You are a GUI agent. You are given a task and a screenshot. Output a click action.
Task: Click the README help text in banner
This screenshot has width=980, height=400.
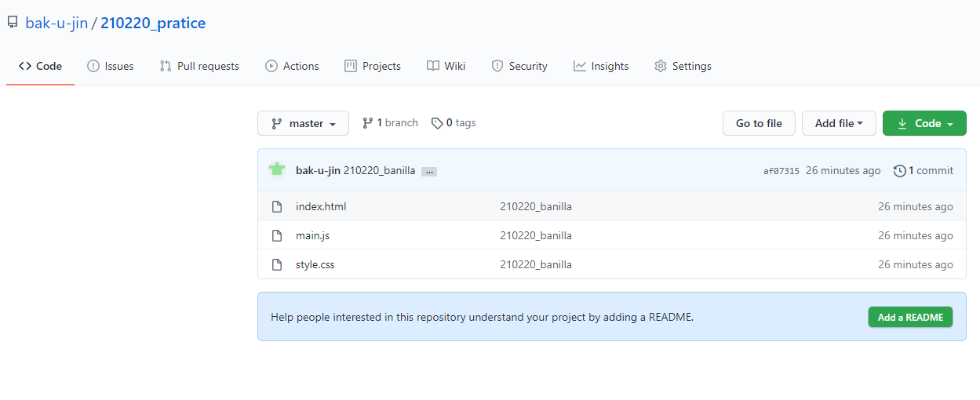click(x=483, y=318)
